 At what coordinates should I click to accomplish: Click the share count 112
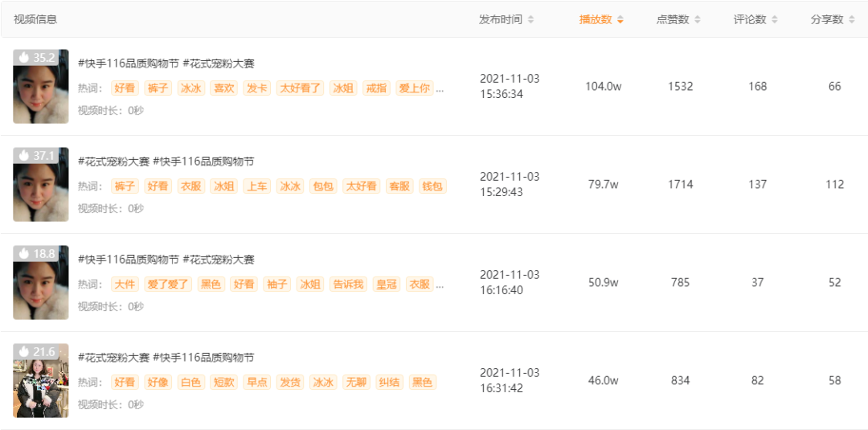[834, 184]
